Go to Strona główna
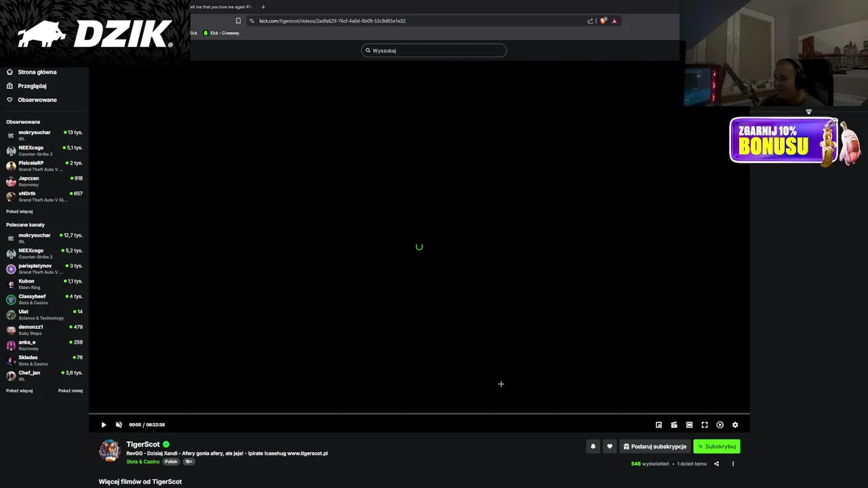Screen dimensions: 868x488 (37, 72)
